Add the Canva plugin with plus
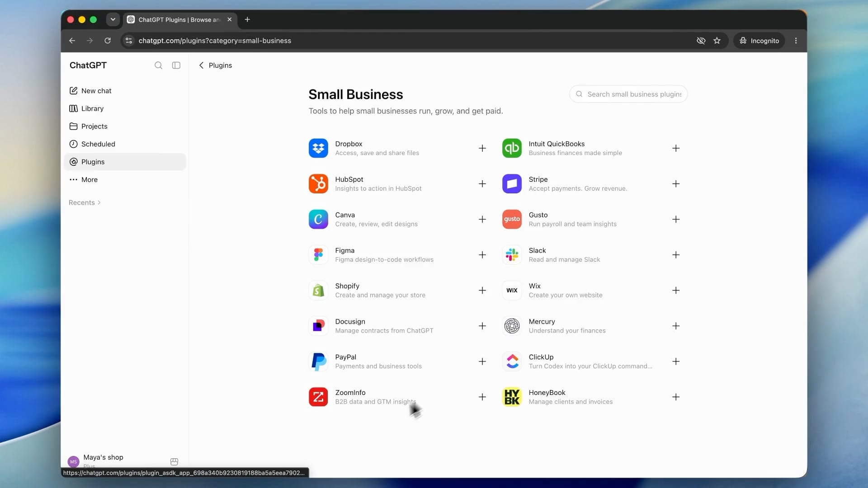Image resolution: width=868 pixels, height=488 pixels. tap(482, 219)
